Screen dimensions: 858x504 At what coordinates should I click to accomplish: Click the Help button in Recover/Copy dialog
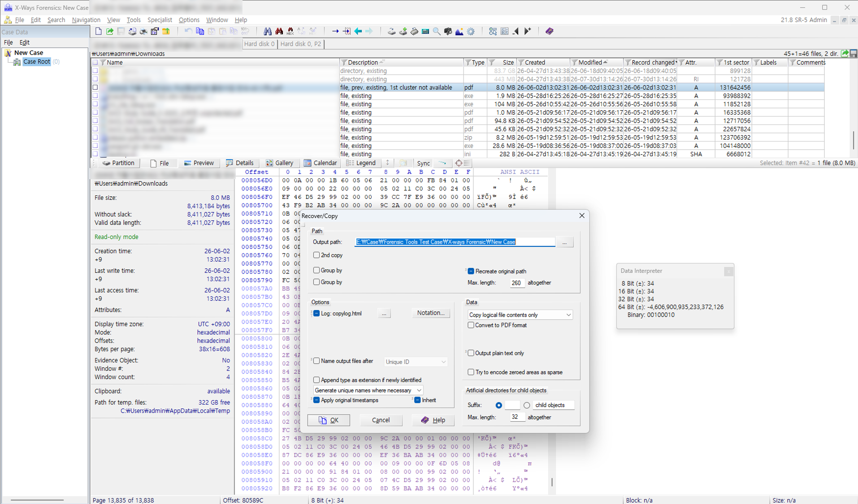pos(433,420)
